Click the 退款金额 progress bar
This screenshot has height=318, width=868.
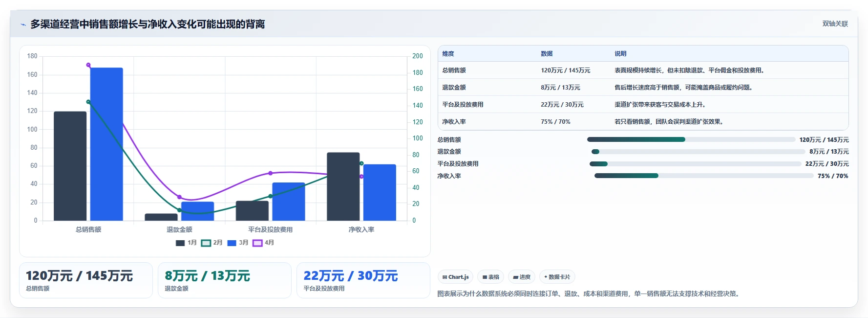pyautogui.click(x=699, y=152)
